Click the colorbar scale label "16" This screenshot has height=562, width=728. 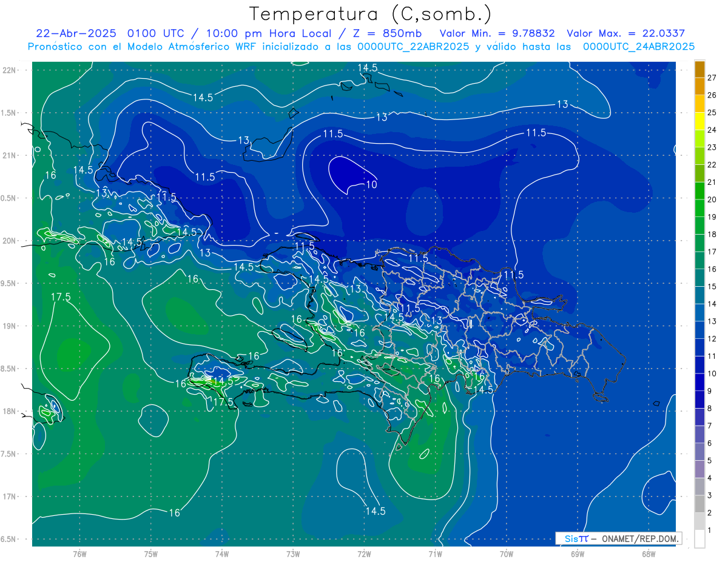712,269
